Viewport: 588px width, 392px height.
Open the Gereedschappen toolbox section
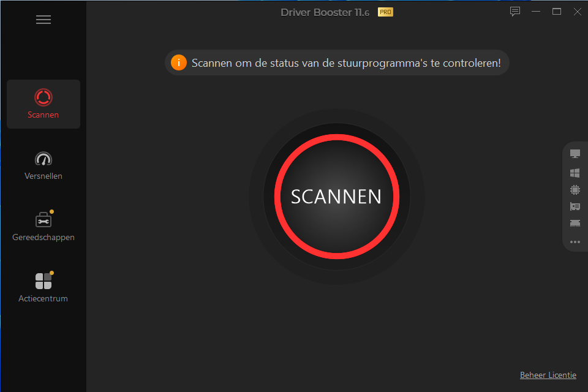(x=43, y=227)
